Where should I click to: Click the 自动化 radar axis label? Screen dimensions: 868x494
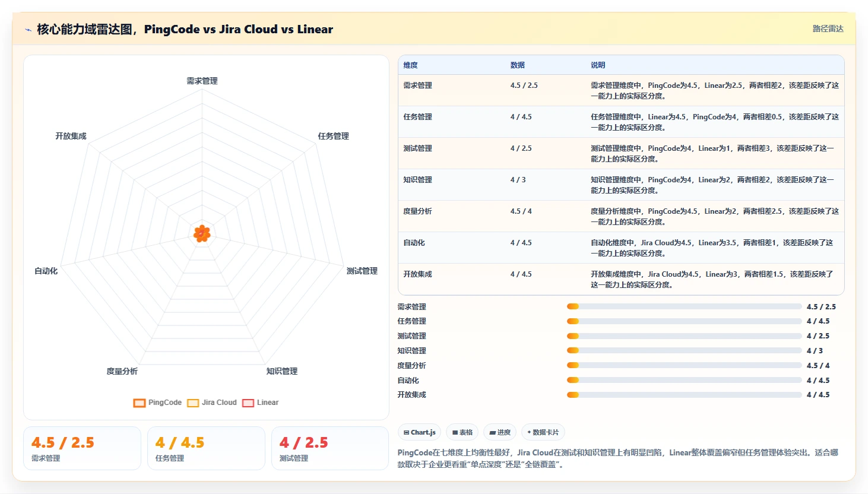coord(46,271)
